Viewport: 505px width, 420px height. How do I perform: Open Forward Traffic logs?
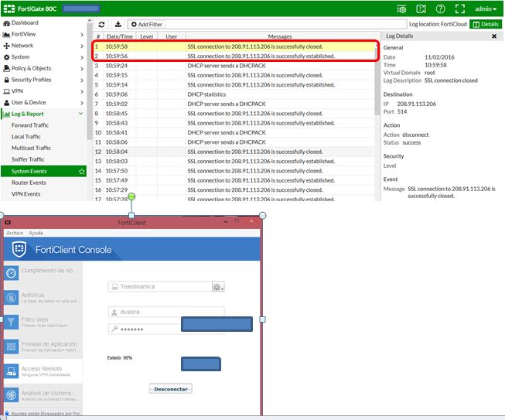pos(30,125)
